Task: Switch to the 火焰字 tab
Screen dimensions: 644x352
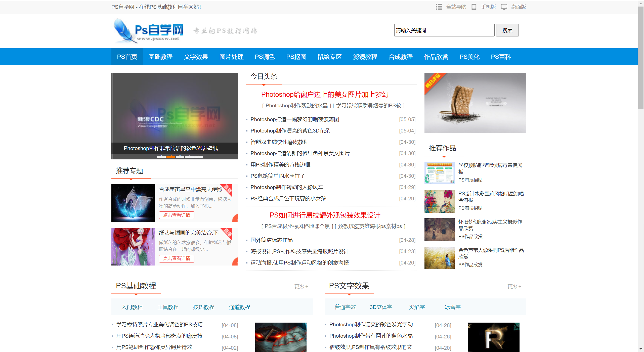Action: pyautogui.click(x=416, y=307)
